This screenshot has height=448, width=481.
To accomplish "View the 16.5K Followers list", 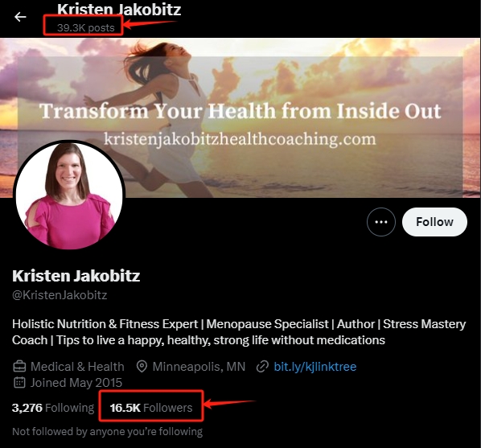I will tap(151, 408).
